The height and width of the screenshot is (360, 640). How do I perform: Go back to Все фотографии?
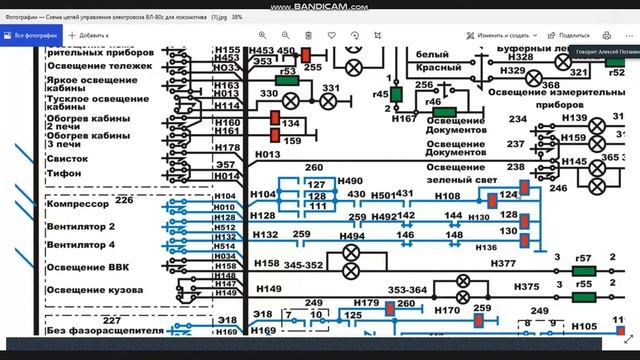[31, 36]
